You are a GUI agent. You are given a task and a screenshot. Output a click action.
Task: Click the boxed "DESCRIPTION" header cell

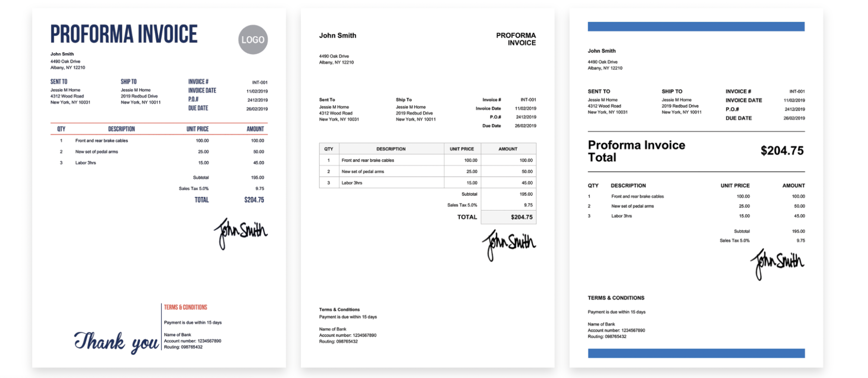point(391,149)
